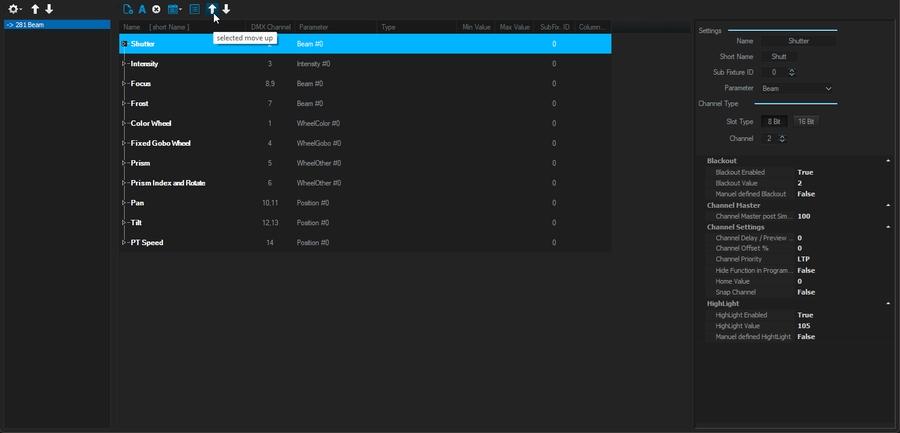Viewport: 900px width, 433px height.
Task: Click the round X delete icon
Action: [156, 9]
